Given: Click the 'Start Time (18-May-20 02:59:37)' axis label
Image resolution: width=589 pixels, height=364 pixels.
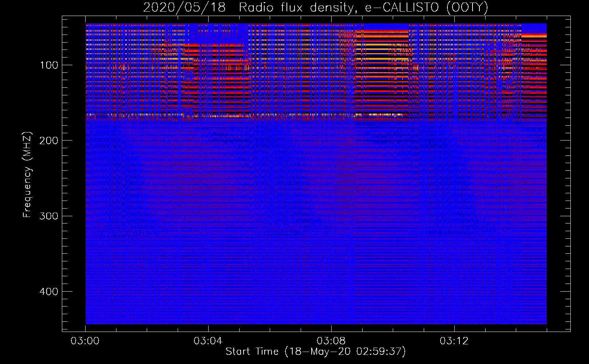Looking at the screenshot, I should point(316,352).
